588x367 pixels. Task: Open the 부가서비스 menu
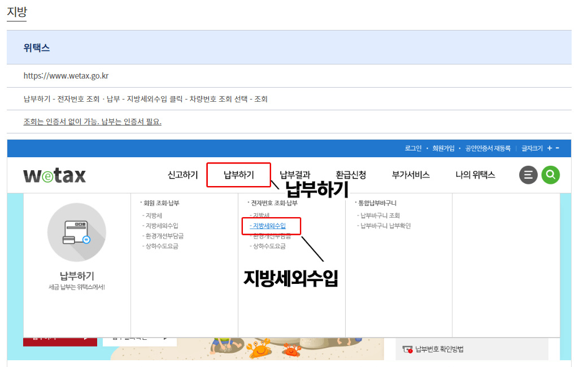[x=411, y=175]
